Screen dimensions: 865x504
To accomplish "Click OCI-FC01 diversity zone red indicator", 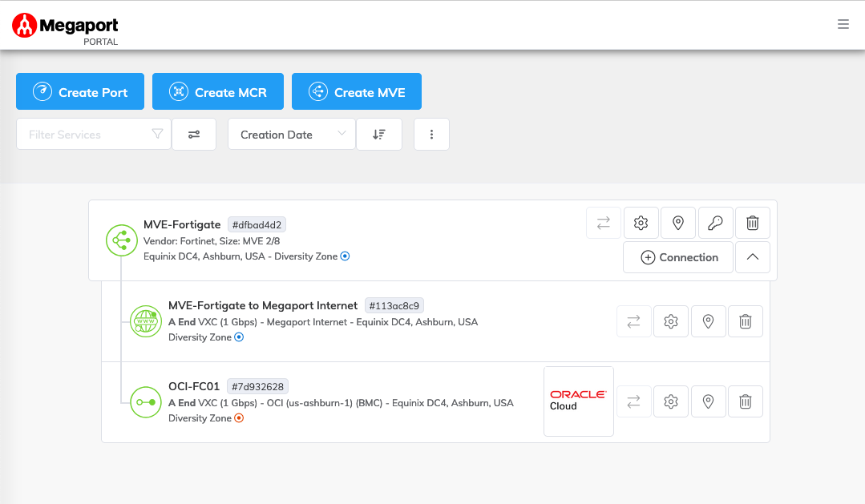I will tap(239, 418).
